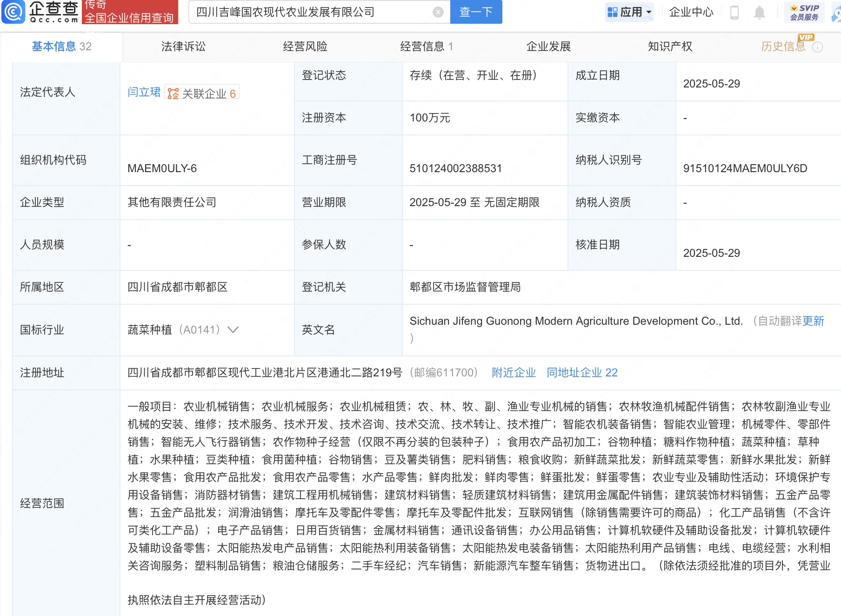The height and width of the screenshot is (616, 841).
Task: Focus the company name search field
Action: [x=312, y=12]
